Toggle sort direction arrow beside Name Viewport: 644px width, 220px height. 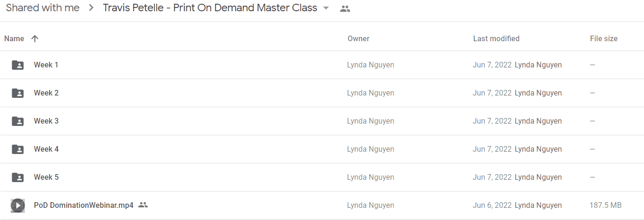coord(35,39)
